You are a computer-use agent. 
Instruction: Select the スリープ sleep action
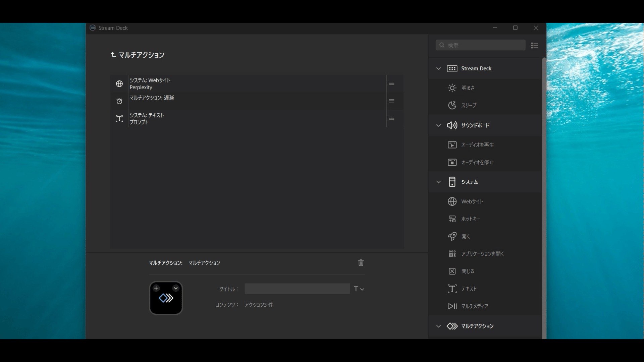(x=468, y=105)
